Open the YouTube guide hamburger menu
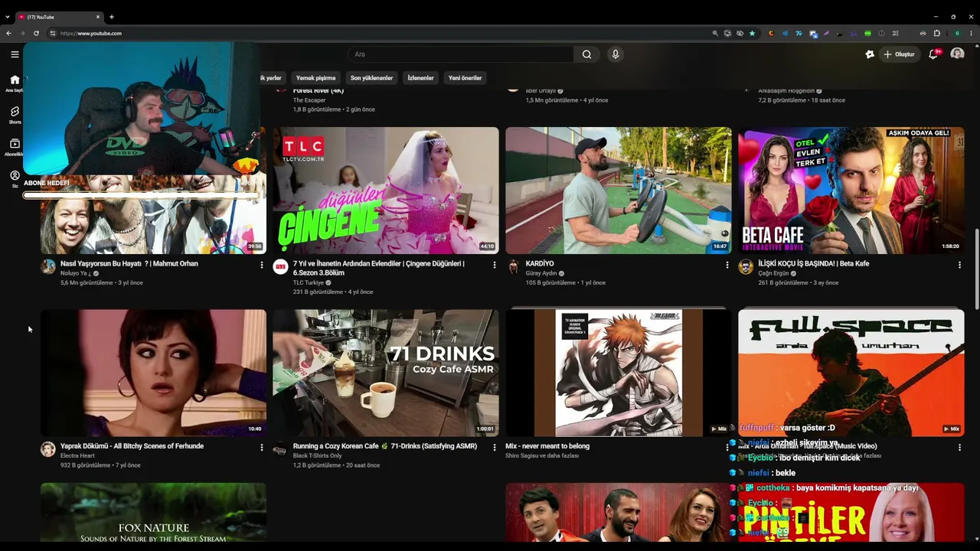The image size is (980, 551). click(15, 54)
